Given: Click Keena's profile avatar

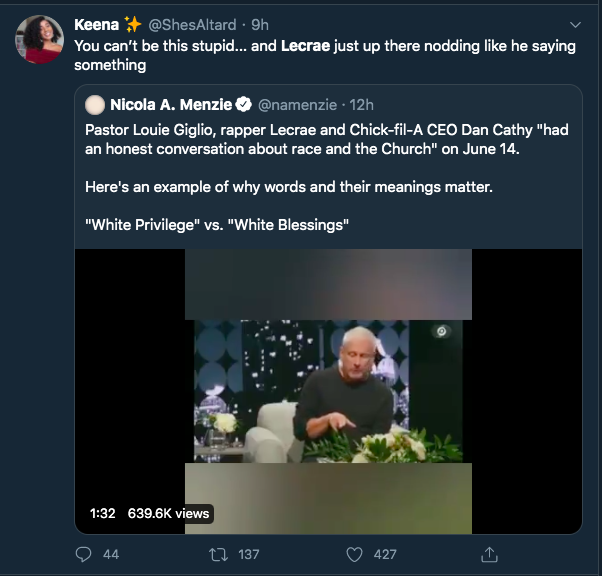Looking at the screenshot, I should [38, 40].
